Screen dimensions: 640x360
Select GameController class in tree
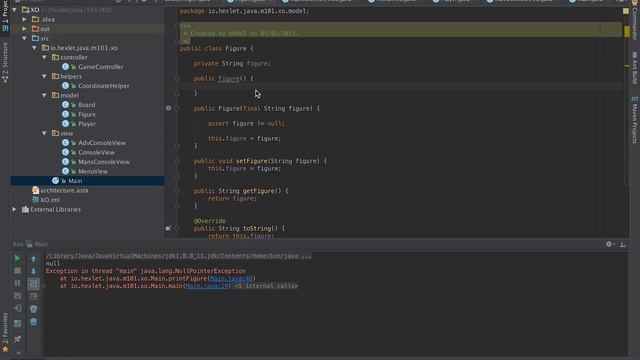tap(100, 67)
